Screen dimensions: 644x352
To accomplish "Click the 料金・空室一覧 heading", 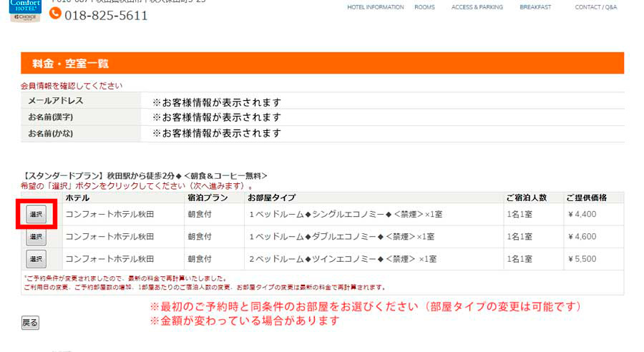I will (x=70, y=64).
